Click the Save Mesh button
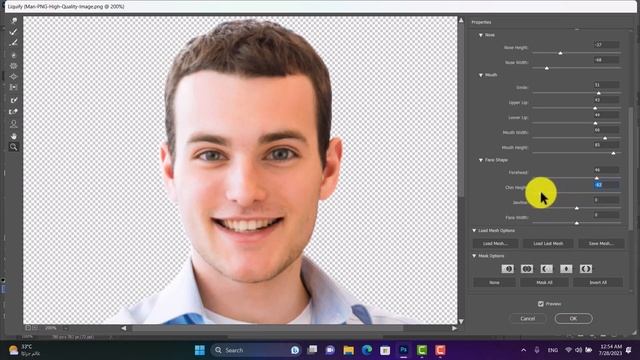 pyautogui.click(x=601, y=244)
